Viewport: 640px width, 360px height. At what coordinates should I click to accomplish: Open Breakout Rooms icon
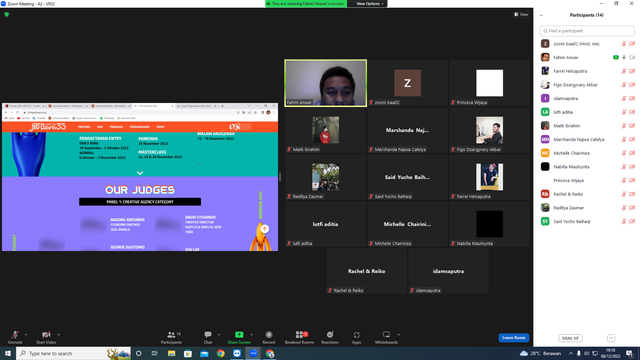pyautogui.click(x=300, y=335)
